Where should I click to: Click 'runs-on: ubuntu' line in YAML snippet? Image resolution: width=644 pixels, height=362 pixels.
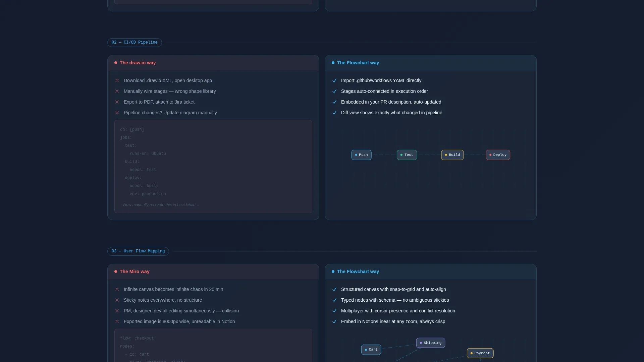pyautogui.click(x=148, y=154)
